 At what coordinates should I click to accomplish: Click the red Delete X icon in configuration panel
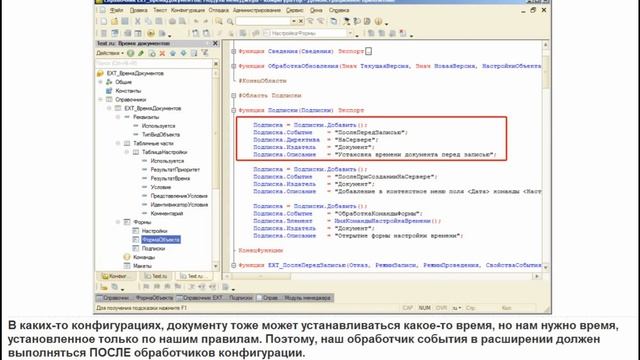point(162,53)
